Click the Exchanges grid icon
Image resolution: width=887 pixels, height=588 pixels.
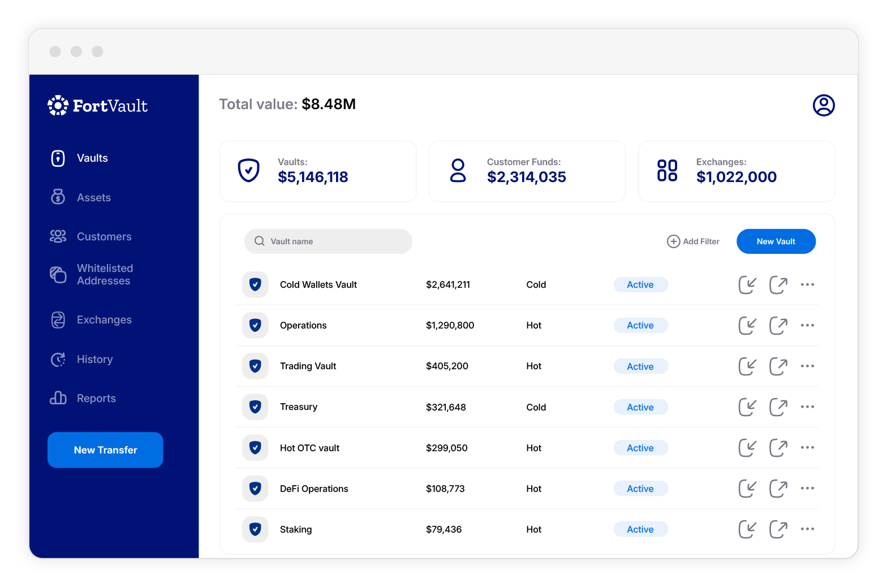click(667, 170)
